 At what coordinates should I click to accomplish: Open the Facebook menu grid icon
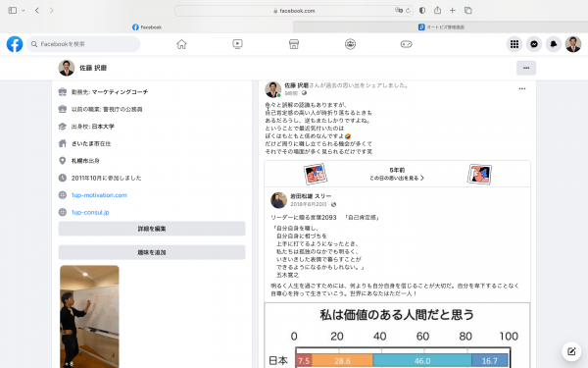[514, 44]
